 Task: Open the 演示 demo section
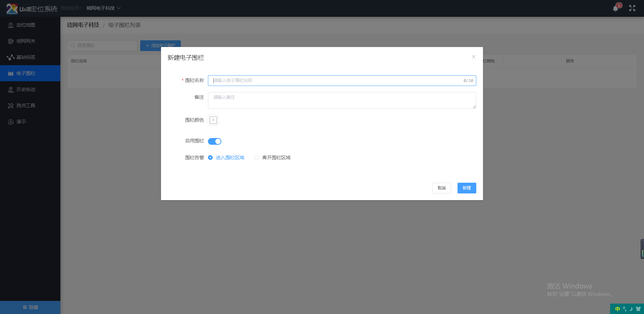click(x=21, y=122)
